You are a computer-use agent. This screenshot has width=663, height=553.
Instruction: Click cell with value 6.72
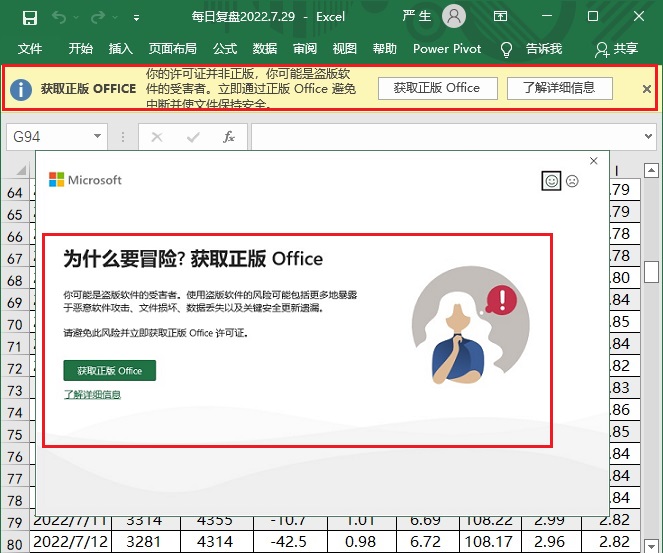point(428,541)
